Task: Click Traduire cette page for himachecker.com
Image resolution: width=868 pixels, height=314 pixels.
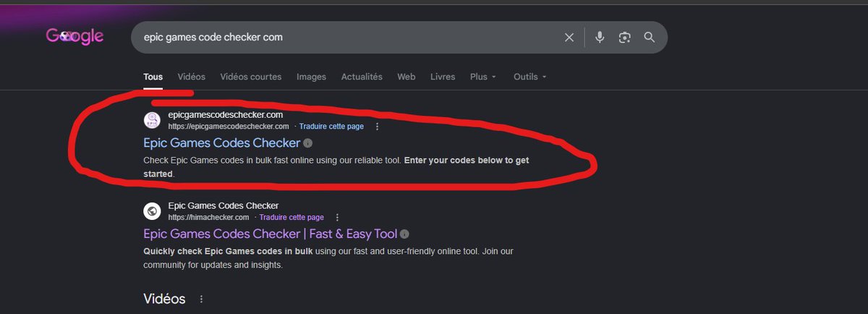Action: (292, 217)
